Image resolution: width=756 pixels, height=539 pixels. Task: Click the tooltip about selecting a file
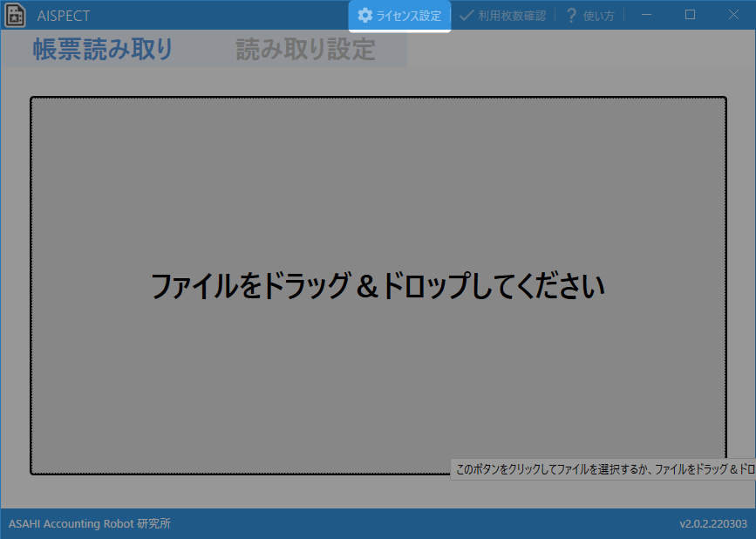coord(603,469)
